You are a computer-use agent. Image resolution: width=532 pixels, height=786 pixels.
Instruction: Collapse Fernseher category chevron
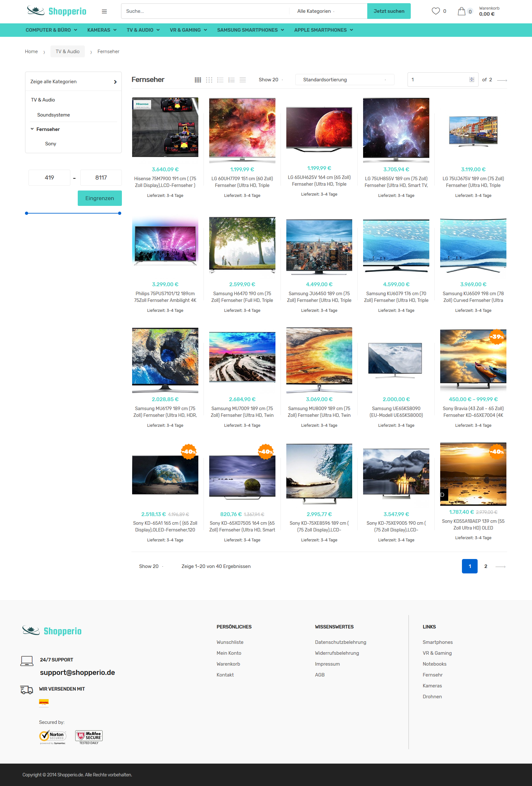click(x=32, y=129)
